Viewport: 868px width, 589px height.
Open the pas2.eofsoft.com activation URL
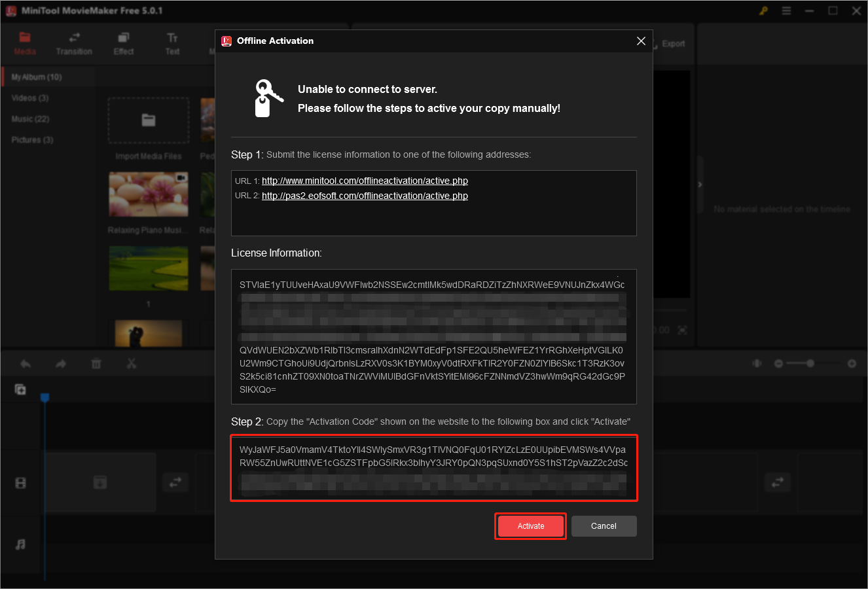pos(365,196)
